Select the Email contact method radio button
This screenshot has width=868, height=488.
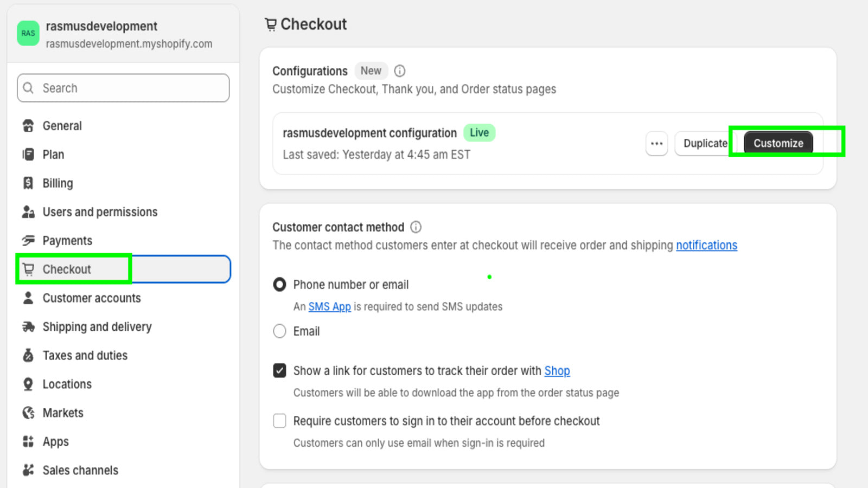click(279, 331)
